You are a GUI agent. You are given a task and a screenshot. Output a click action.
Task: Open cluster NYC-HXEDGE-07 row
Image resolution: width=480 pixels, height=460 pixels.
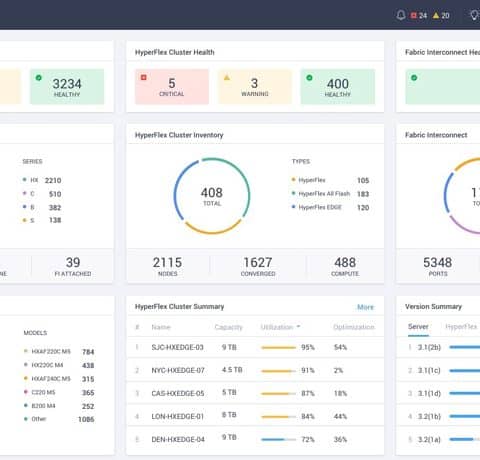pos(255,370)
